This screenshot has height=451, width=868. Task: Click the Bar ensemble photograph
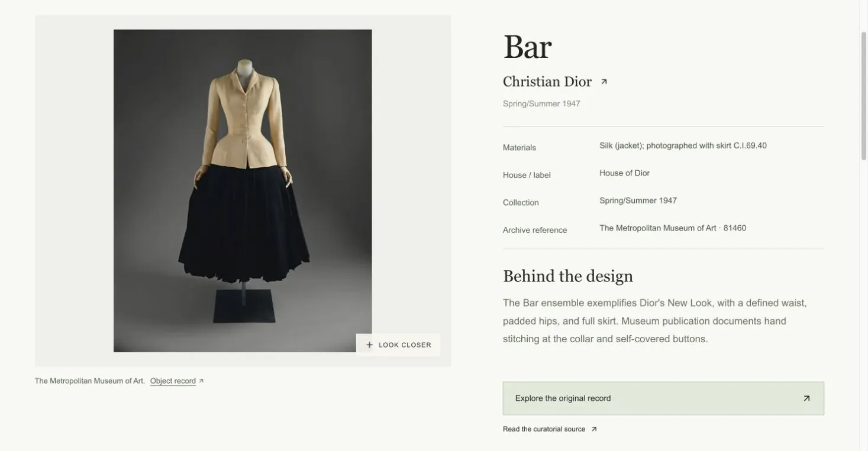[243, 190]
